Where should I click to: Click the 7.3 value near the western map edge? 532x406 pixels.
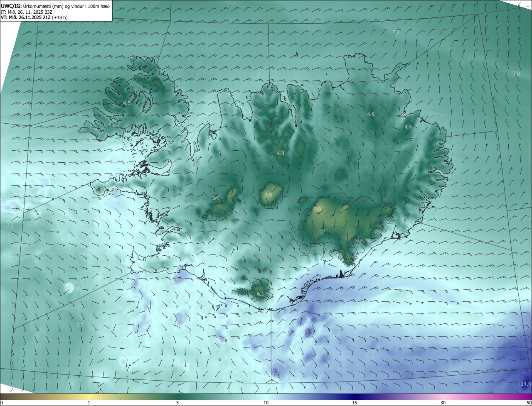tap(10, 225)
